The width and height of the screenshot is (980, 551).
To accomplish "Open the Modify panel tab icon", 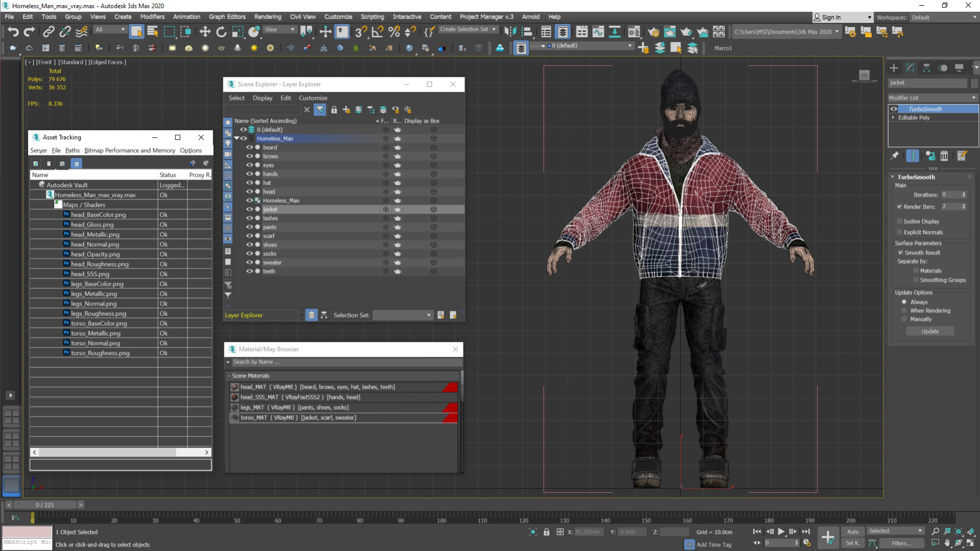I will point(910,68).
